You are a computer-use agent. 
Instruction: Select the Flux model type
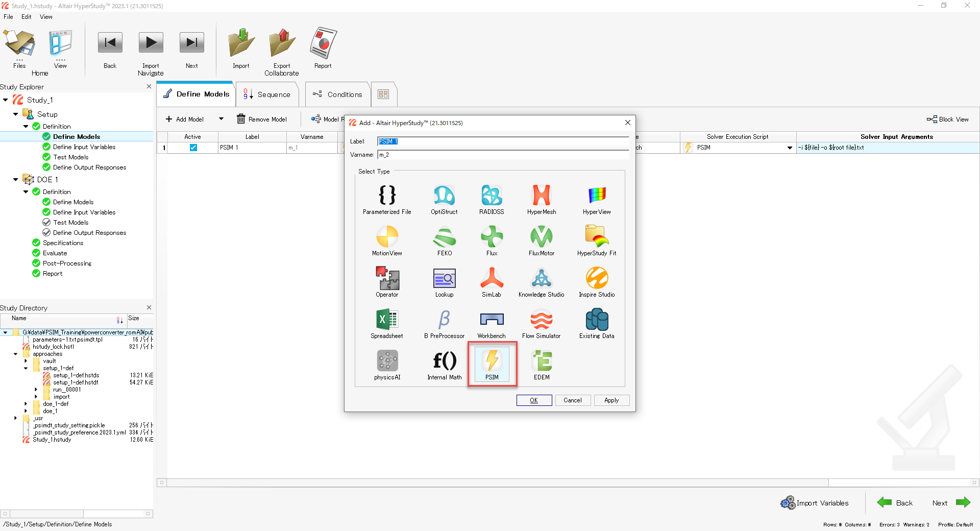point(492,241)
